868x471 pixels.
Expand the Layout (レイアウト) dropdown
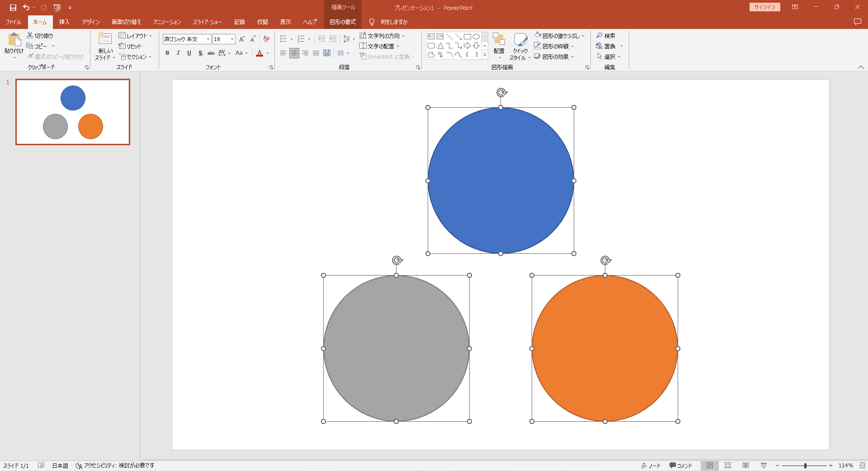pos(135,36)
